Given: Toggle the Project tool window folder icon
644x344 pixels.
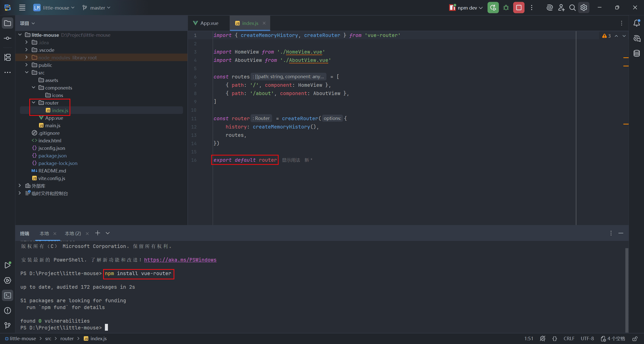Looking at the screenshot, I should (8, 23).
